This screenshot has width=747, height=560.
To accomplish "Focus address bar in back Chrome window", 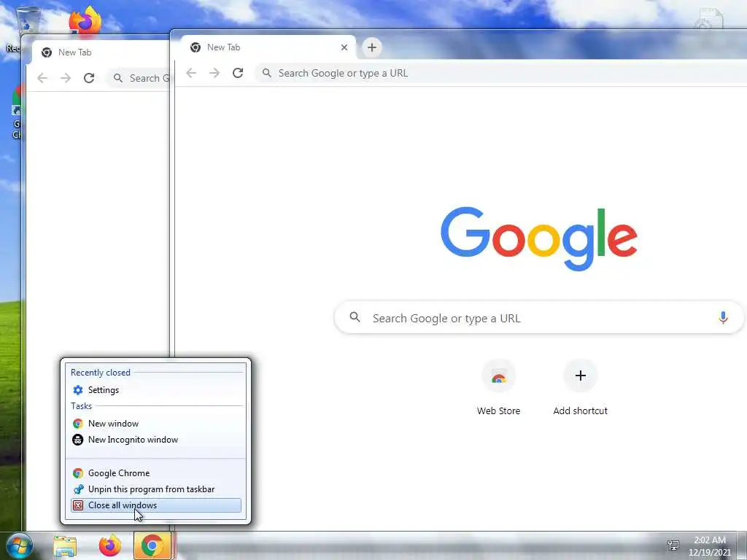I will [139, 78].
